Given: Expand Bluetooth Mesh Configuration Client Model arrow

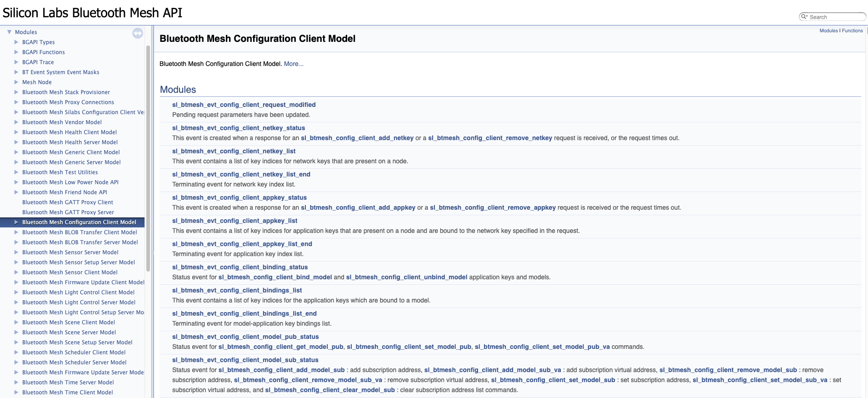Looking at the screenshot, I should tap(16, 222).
